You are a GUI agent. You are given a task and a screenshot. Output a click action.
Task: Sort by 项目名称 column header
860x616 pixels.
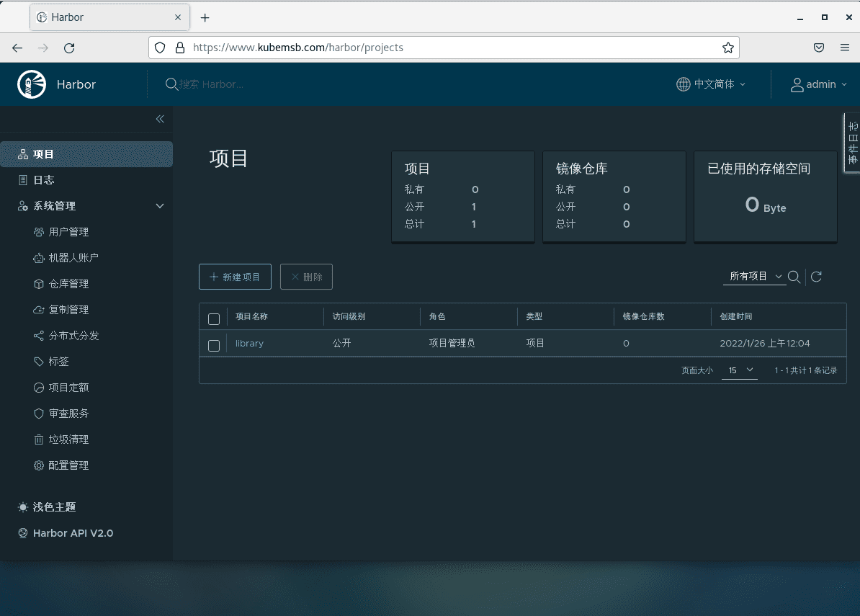click(x=252, y=316)
